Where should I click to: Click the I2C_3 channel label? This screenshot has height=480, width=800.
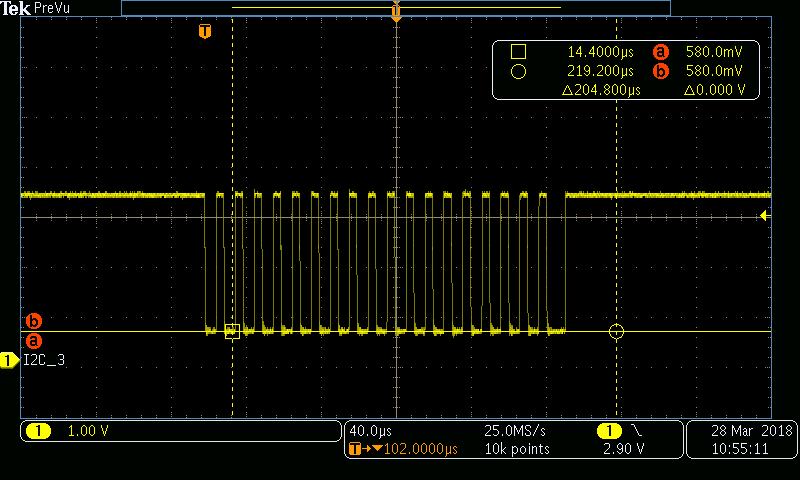(44, 360)
